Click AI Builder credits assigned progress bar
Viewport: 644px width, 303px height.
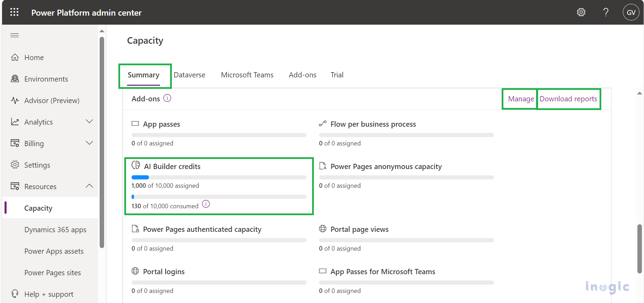[219, 177]
